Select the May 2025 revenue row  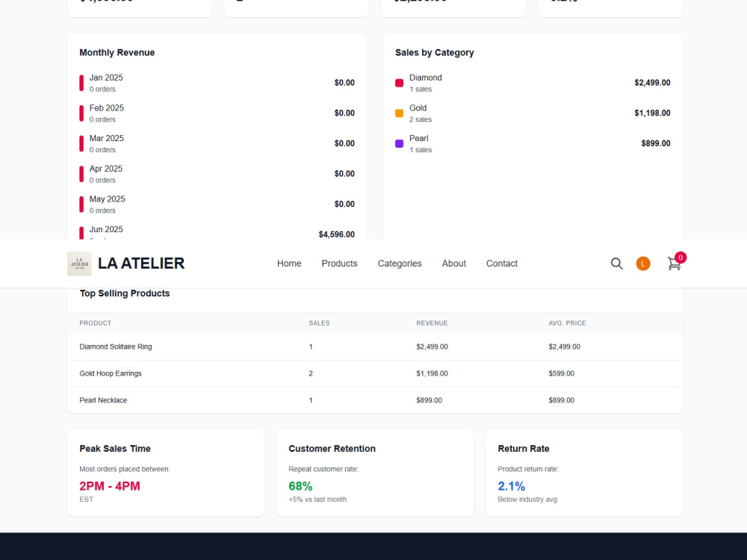(217, 205)
